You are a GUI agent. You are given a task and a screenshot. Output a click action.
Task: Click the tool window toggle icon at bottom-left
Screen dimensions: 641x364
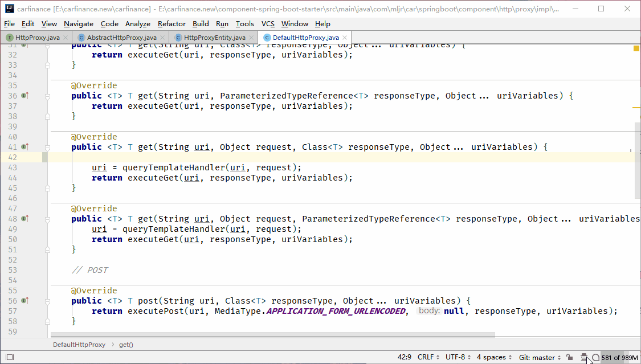[9, 357]
